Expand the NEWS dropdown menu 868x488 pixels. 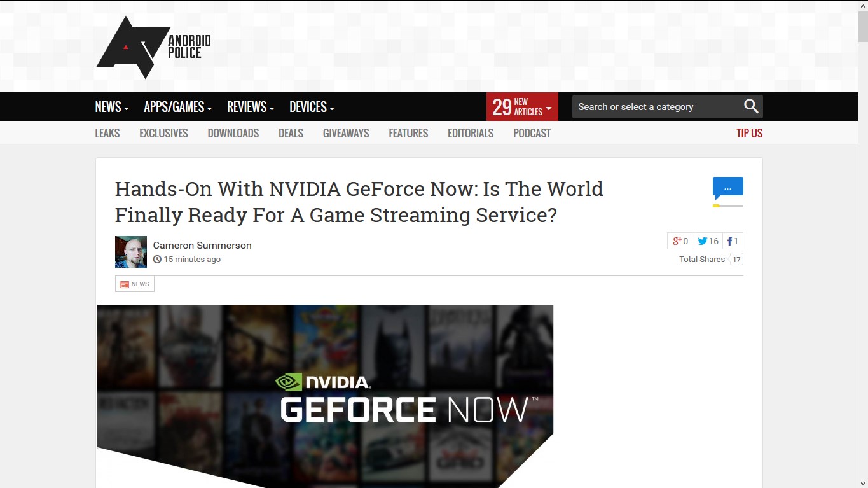[x=112, y=107]
